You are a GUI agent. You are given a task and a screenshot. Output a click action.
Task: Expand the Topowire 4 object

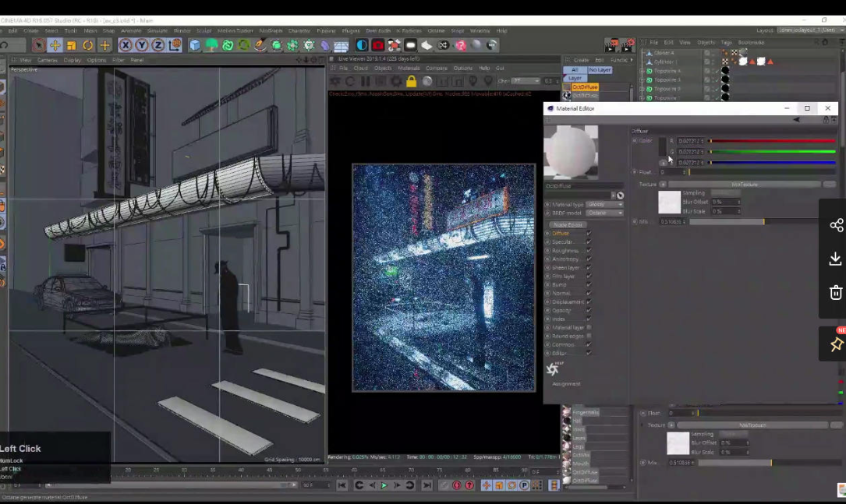[x=642, y=71]
